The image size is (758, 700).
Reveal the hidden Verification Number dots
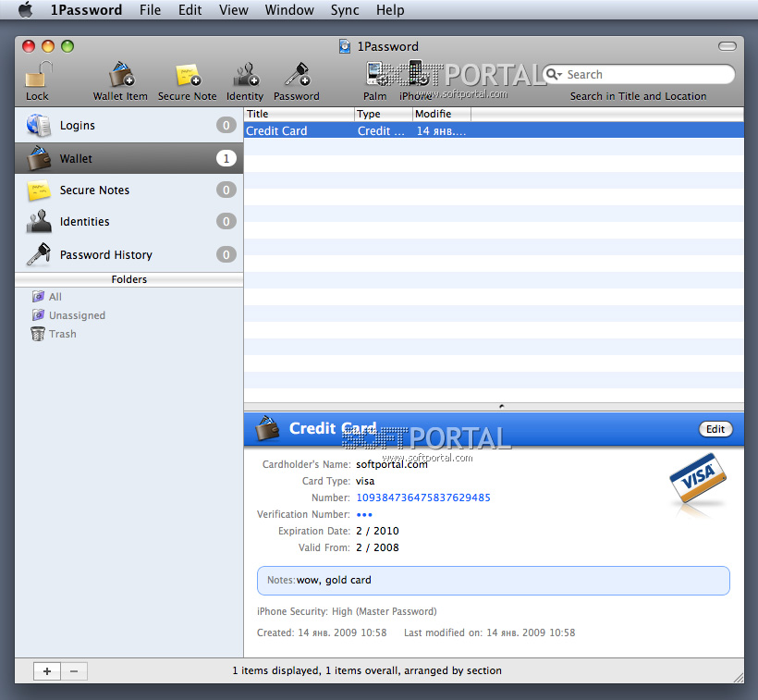click(x=364, y=515)
